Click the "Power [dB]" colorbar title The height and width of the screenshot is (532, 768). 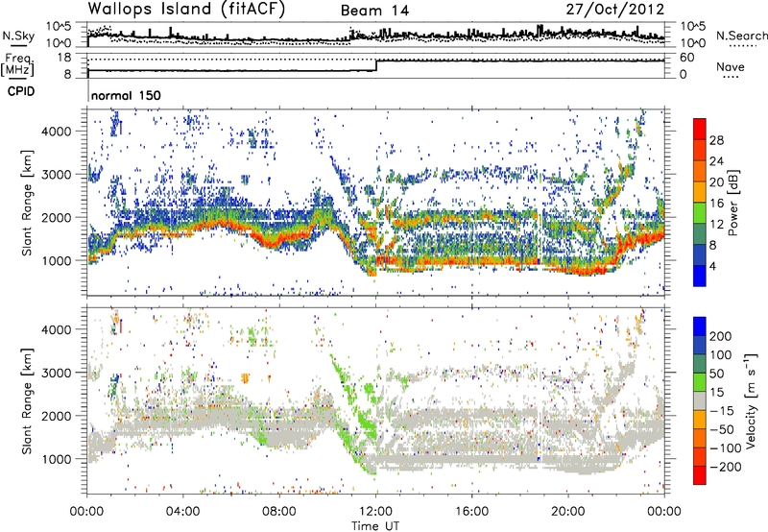point(733,203)
